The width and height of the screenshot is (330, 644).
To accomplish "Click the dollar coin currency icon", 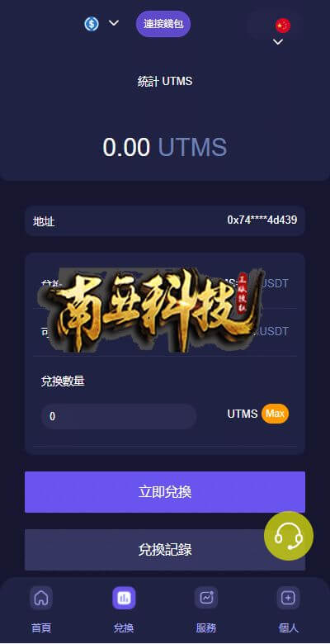I will tap(92, 24).
